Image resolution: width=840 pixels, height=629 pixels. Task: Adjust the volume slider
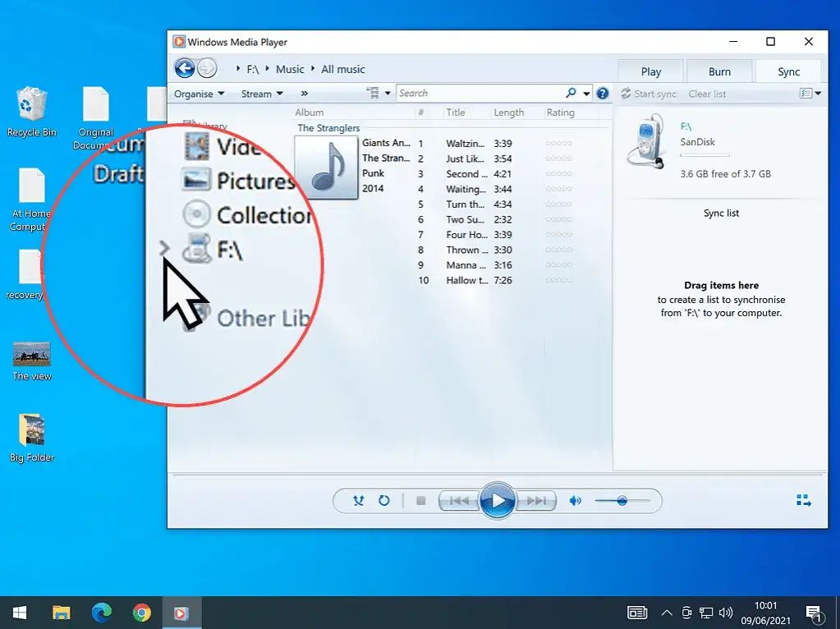(x=622, y=499)
